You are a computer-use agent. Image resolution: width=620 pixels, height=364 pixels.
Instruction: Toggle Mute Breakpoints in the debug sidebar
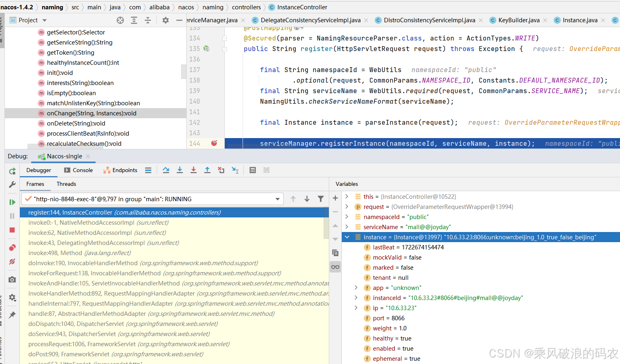(12, 262)
